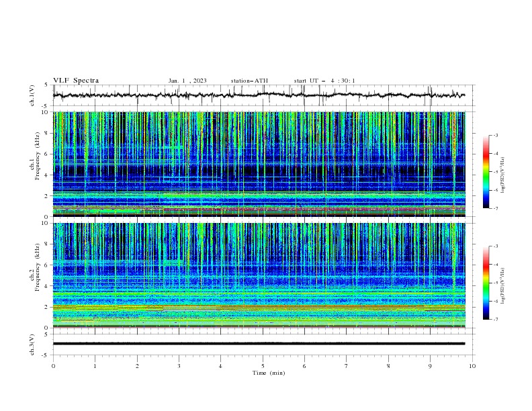This screenshot has width=532, height=411.
Task: Click the "3" tick on time axis
Action: (179, 366)
